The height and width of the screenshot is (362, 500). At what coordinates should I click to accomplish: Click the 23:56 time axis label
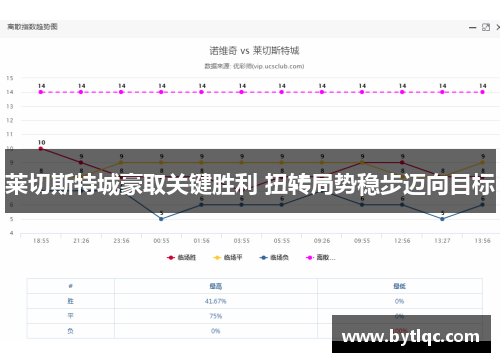(121, 241)
